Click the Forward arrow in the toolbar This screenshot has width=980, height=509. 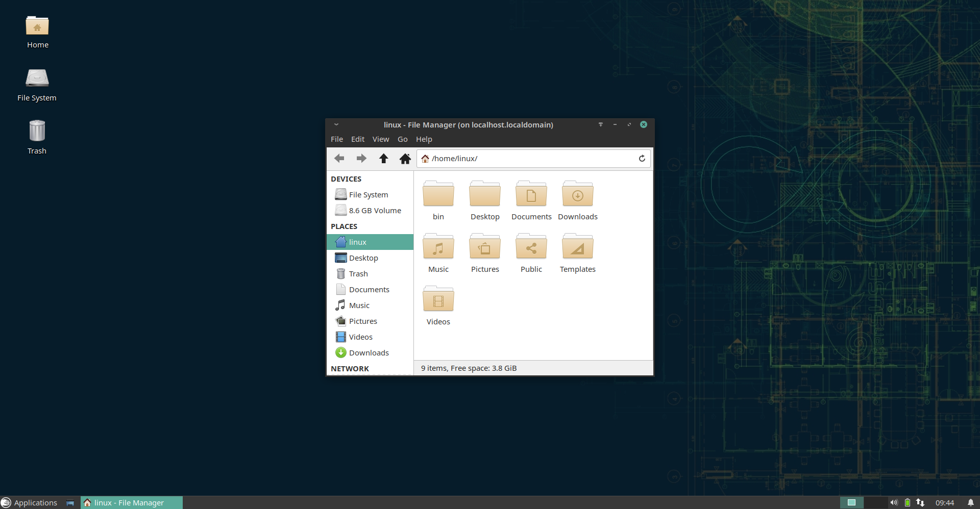pos(361,159)
